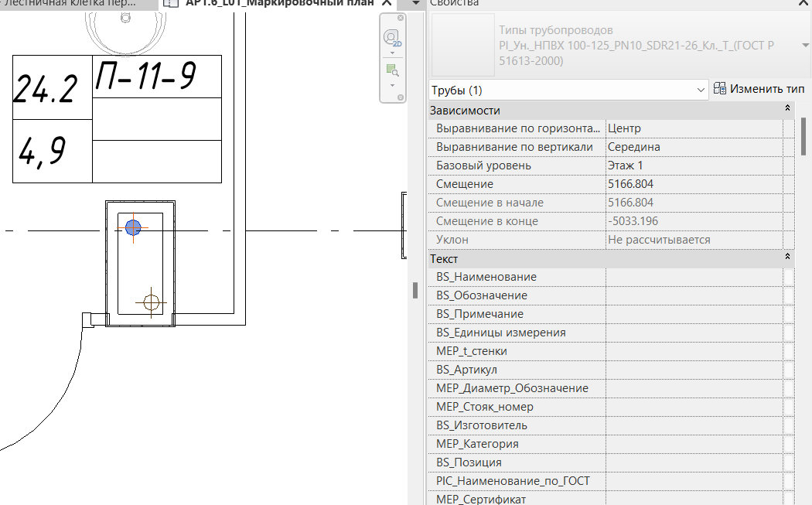Click the pipe type preview thumbnail

[463, 45]
